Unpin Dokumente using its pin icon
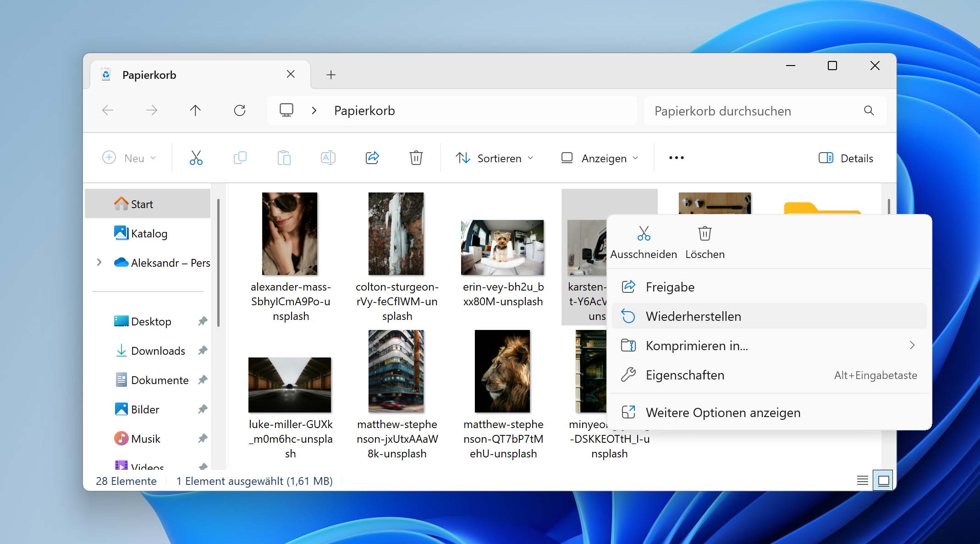 203,380
